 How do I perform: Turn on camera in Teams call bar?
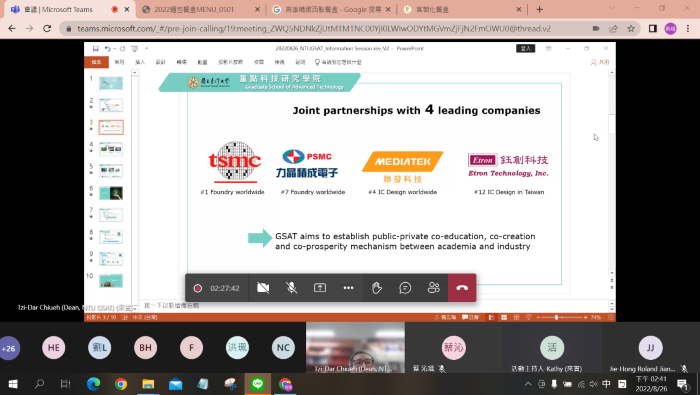click(x=263, y=288)
